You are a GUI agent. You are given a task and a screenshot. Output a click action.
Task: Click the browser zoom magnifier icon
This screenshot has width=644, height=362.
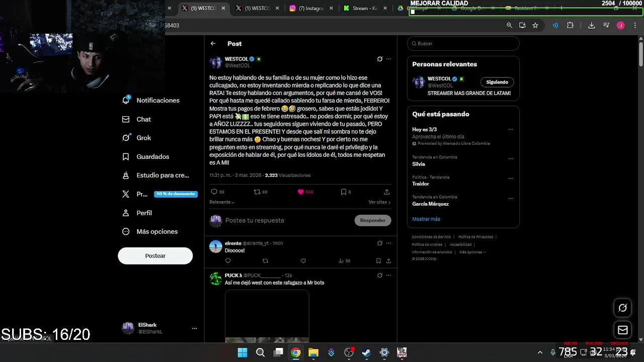point(509,25)
